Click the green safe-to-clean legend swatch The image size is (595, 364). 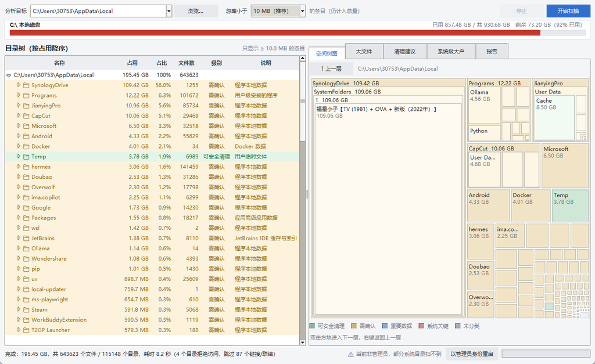[312, 326]
